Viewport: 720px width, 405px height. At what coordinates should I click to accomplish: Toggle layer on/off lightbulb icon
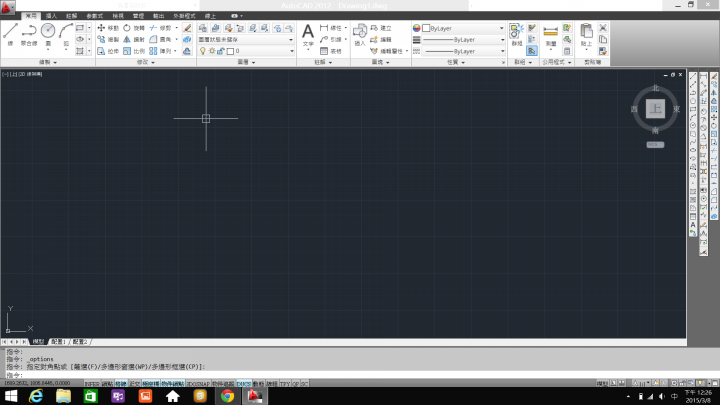click(x=202, y=51)
